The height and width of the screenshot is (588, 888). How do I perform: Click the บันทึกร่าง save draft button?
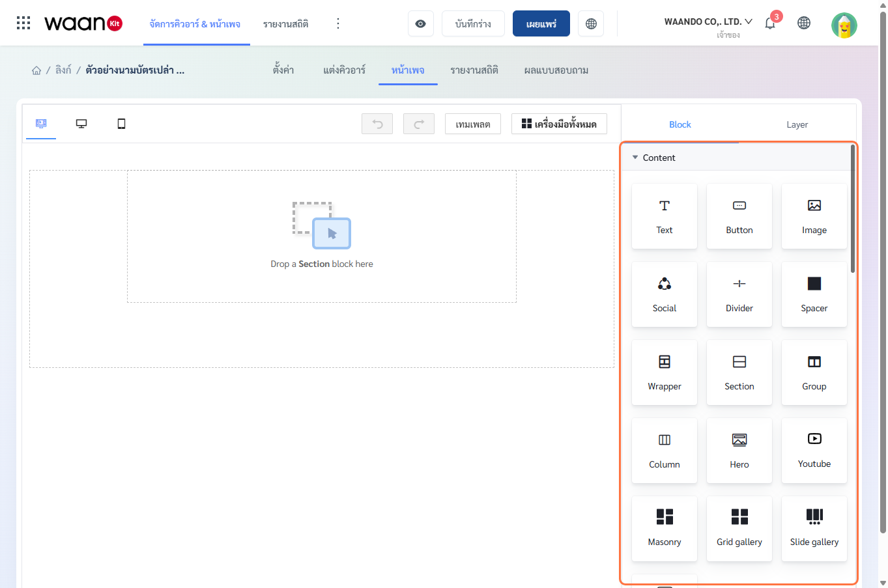tap(473, 23)
